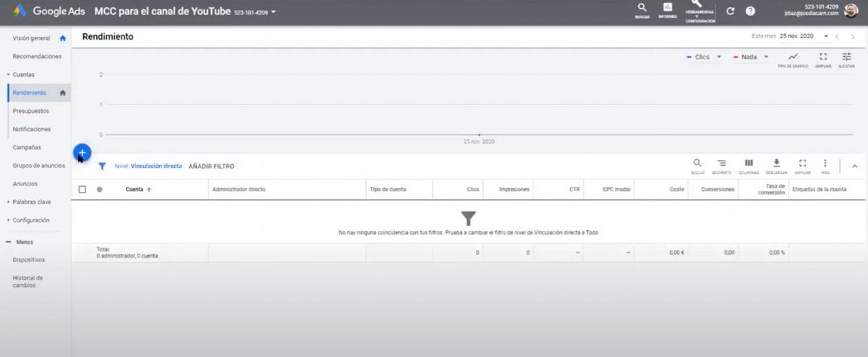Open Visión general in sidebar
The image size is (868, 357).
pos(31,38)
